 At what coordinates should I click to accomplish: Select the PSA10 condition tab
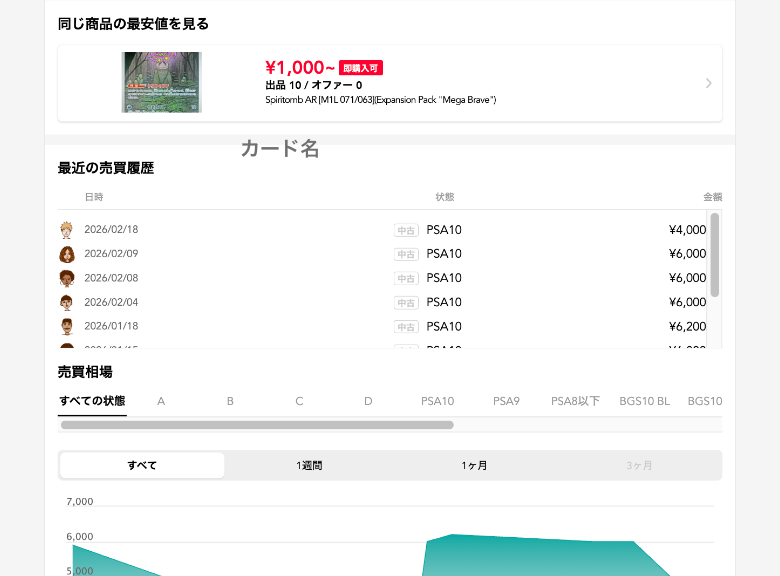(x=437, y=401)
